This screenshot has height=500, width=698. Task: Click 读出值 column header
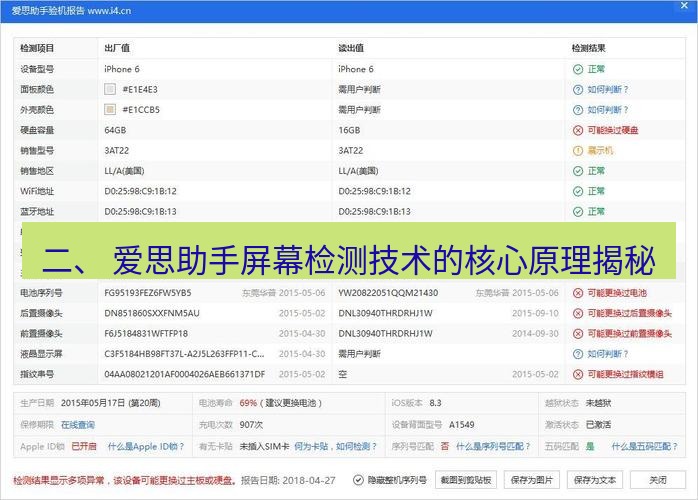coord(351,48)
